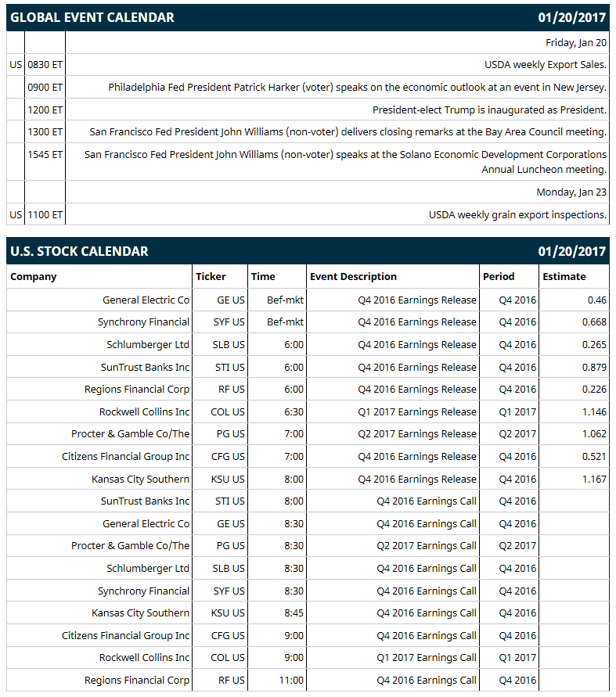Select the USDA weekly Export Sales entry
This screenshot has height=697, width=616.
(x=546, y=65)
